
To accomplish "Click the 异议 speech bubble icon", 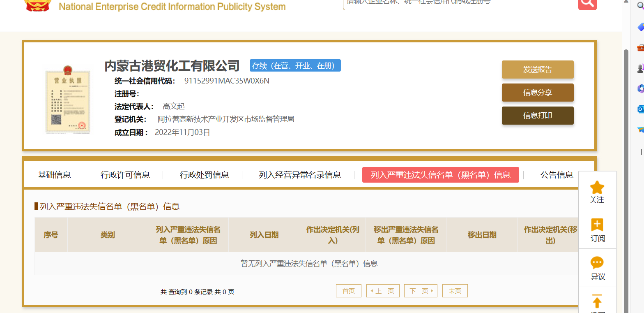I will [597, 263].
